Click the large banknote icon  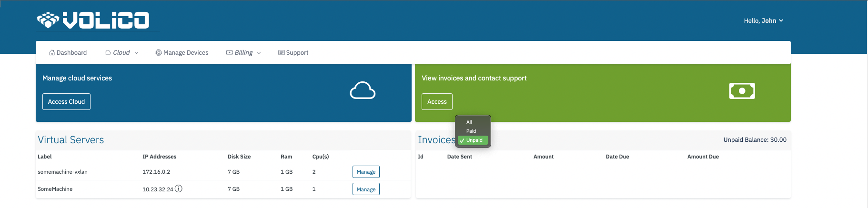point(742,91)
